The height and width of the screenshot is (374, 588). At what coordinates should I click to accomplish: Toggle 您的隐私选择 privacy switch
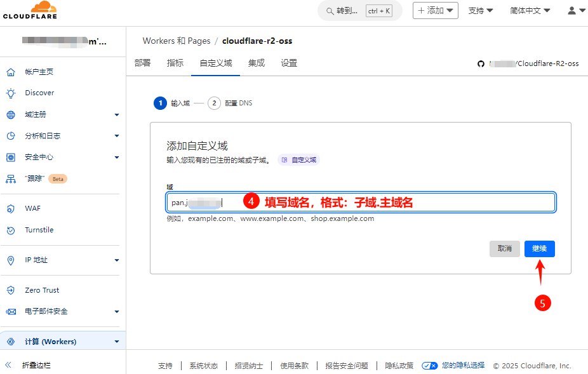[430, 366]
